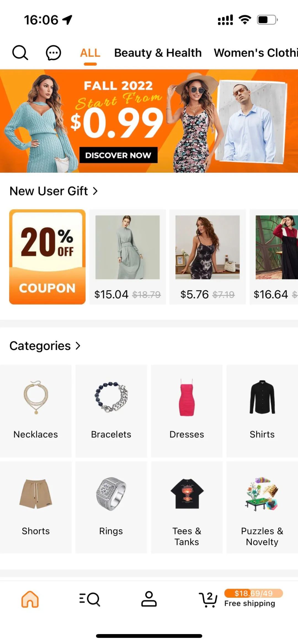The width and height of the screenshot is (298, 644).
Task: Open the account profile icon
Action: point(149,599)
